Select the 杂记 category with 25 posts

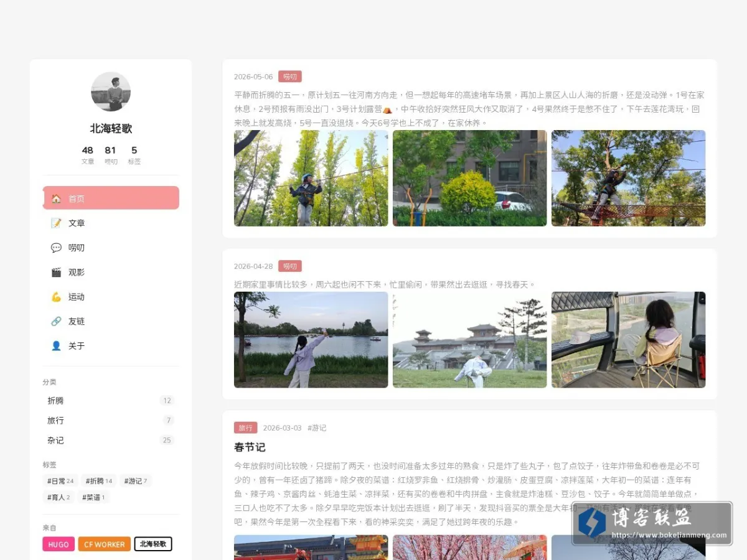(111, 441)
